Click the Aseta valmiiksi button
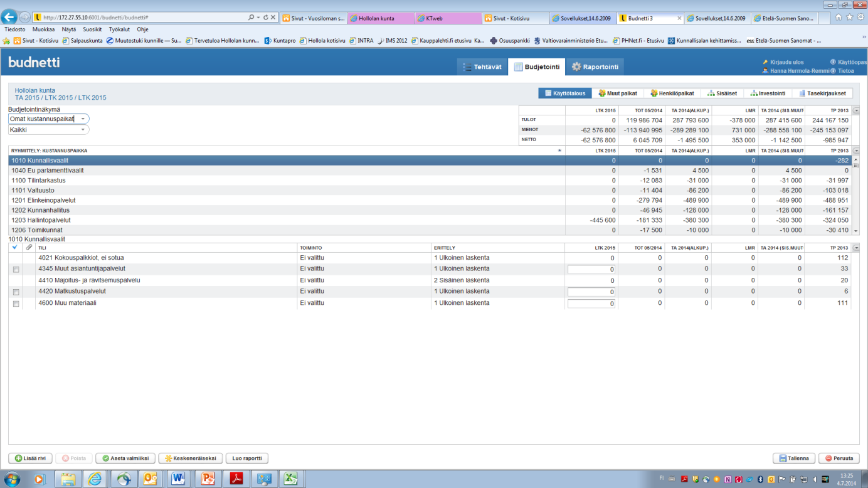 (x=125, y=459)
